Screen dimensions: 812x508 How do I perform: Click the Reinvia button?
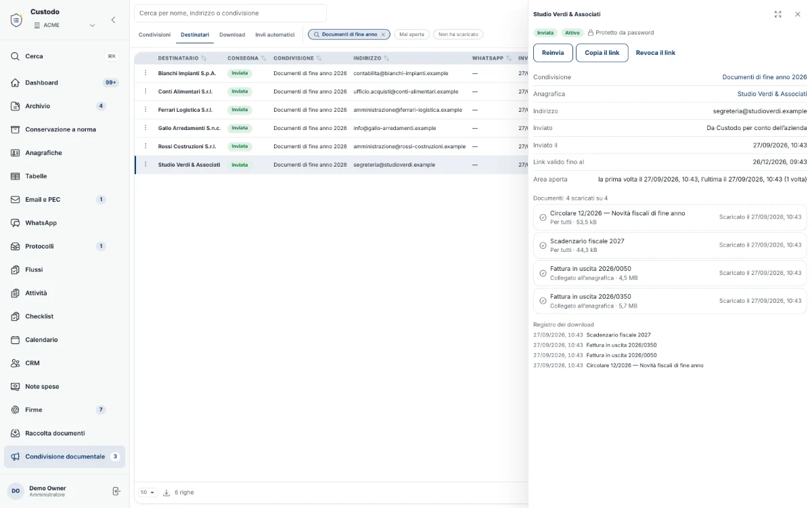553,53
